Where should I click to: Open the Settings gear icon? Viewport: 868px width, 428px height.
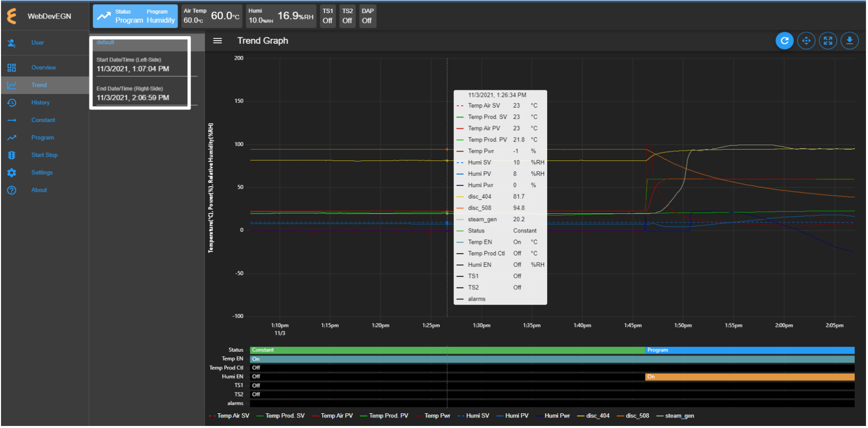coord(12,173)
